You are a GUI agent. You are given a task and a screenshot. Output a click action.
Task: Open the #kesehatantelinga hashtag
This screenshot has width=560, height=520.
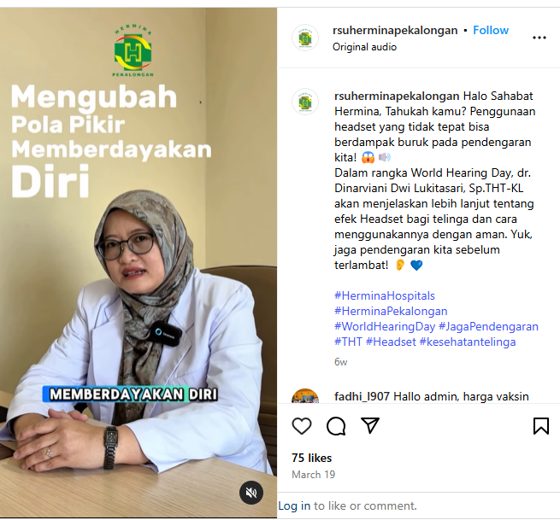click(468, 342)
